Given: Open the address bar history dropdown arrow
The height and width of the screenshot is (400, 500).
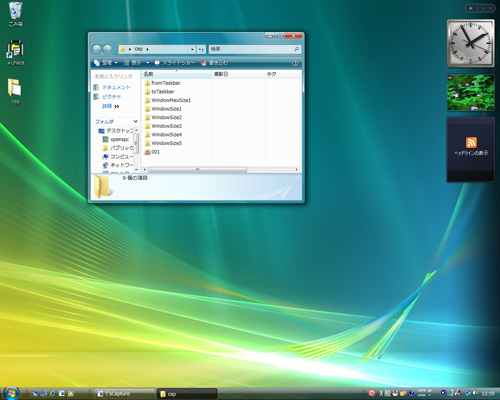Looking at the screenshot, I should coord(192,49).
